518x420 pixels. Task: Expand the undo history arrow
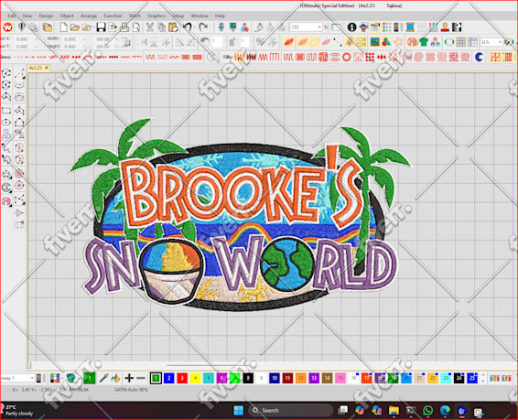pos(195,27)
